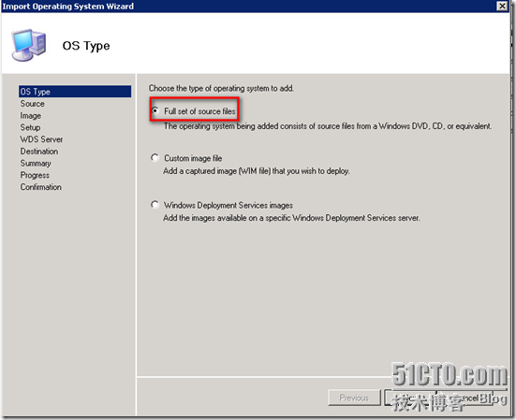Go to the Source wizard step
This screenshot has width=516, height=420.
(x=32, y=104)
